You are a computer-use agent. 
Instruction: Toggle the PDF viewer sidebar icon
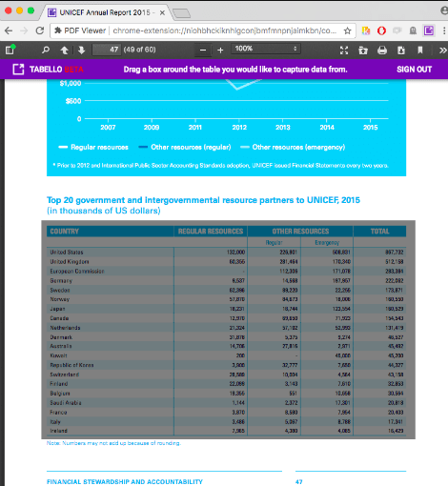pyautogui.click(x=10, y=50)
